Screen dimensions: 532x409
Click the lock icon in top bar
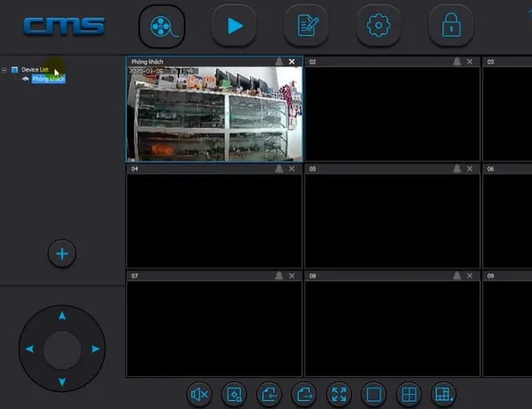tap(450, 26)
